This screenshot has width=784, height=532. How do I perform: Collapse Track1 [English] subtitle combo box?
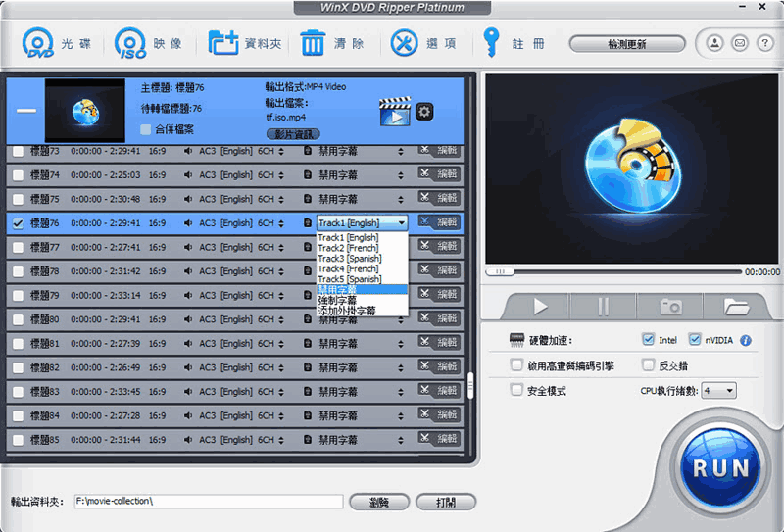click(x=362, y=223)
